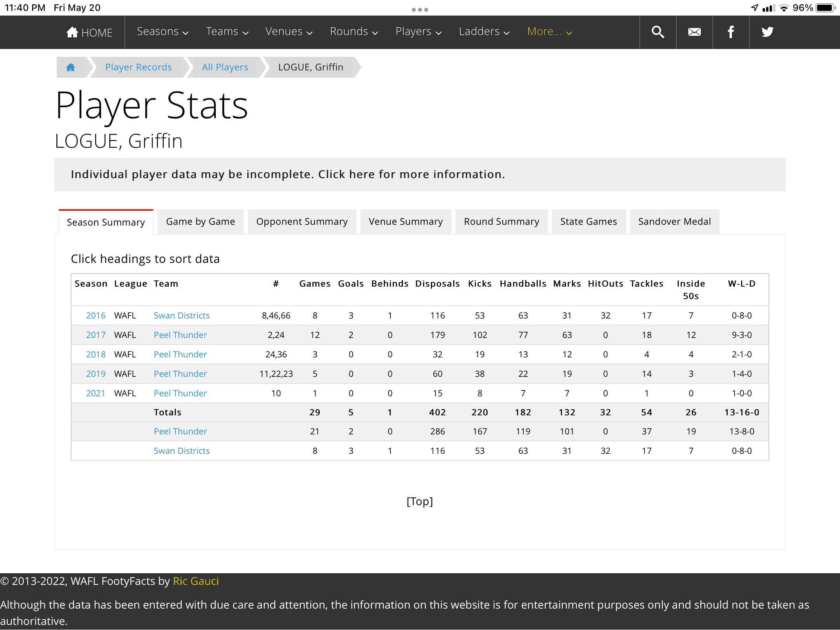
Task: Click the incomplete data information notice
Action: point(420,175)
